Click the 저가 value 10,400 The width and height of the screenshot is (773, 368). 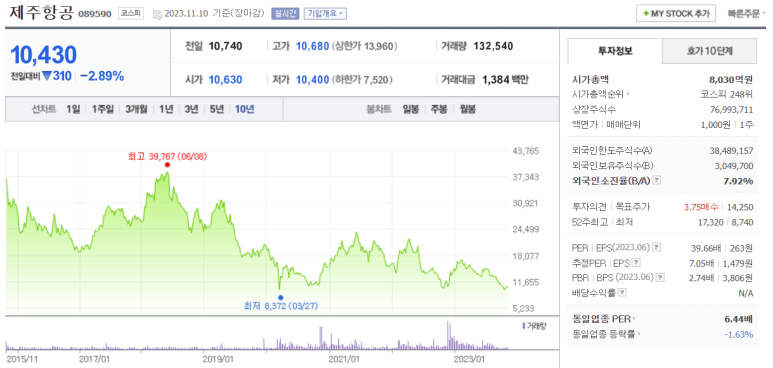(312, 79)
